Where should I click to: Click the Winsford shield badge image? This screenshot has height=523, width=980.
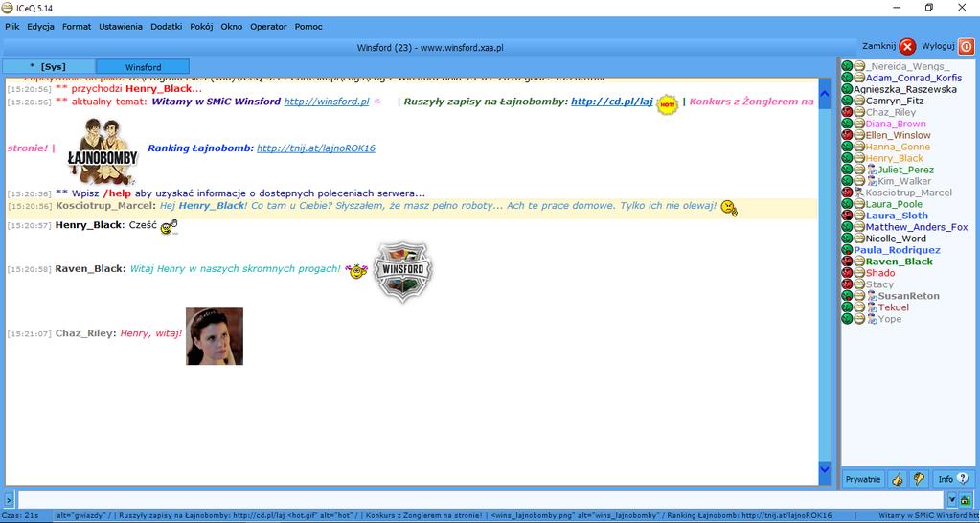pyautogui.click(x=403, y=272)
